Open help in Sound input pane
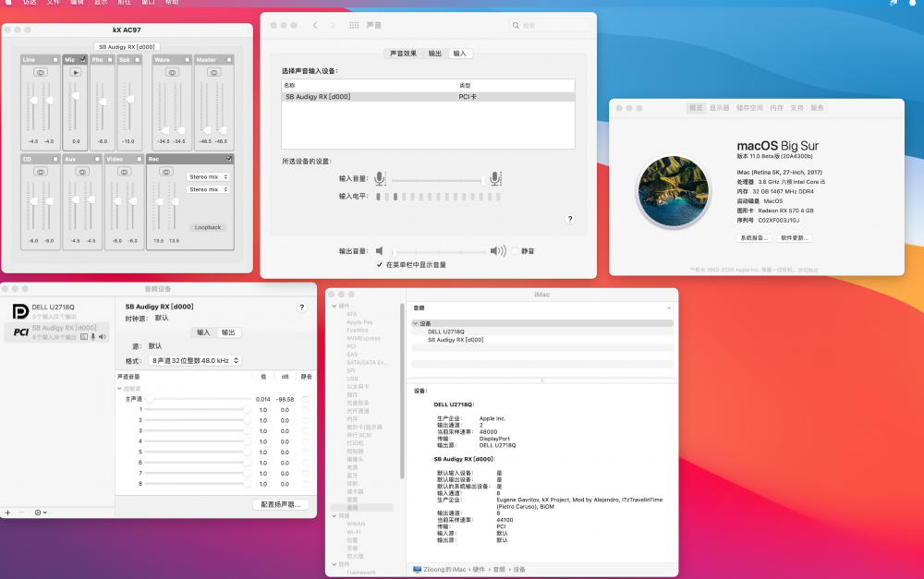 (570, 219)
